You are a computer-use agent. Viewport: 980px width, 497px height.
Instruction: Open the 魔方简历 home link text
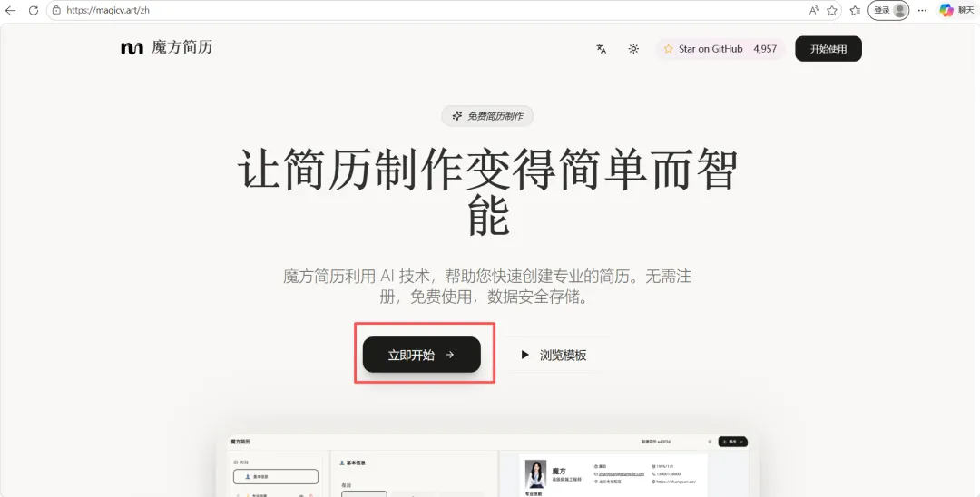(181, 47)
